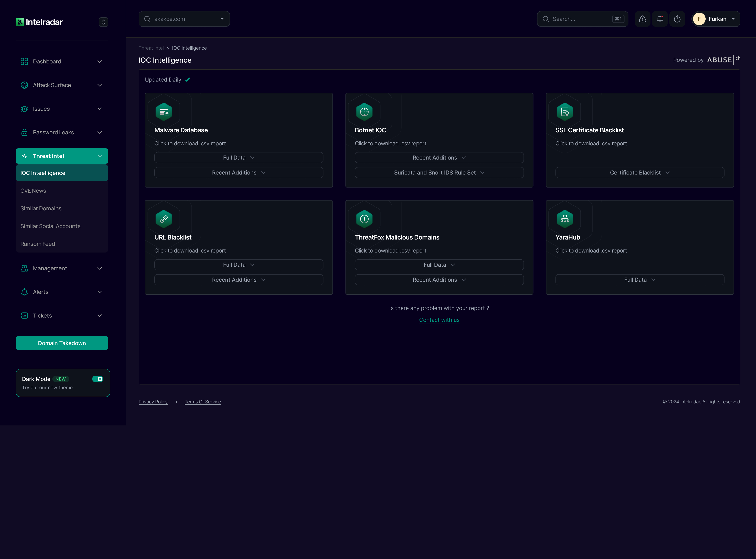The image size is (756, 559).
Task: Open notifications bell icon
Action: click(x=660, y=19)
